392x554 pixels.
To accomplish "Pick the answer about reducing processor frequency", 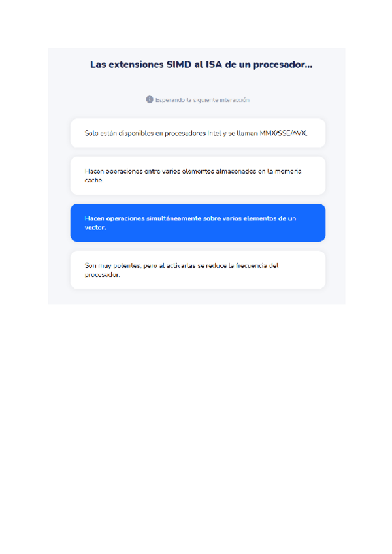I will [x=198, y=270].
